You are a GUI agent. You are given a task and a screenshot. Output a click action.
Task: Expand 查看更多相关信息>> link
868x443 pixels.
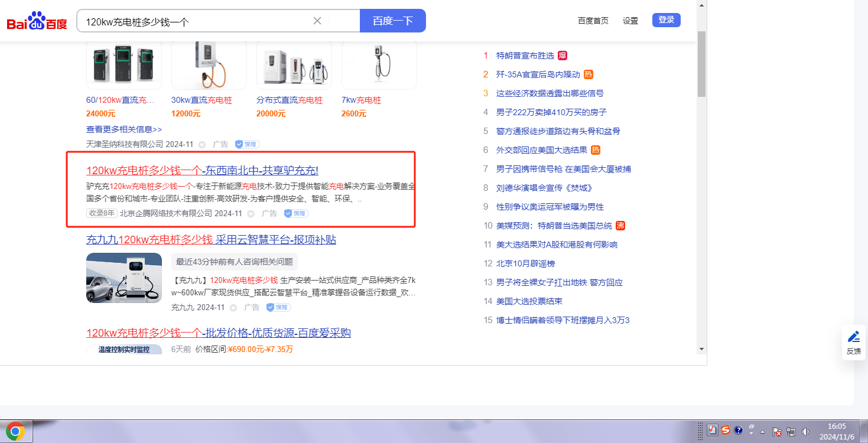click(124, 129)
